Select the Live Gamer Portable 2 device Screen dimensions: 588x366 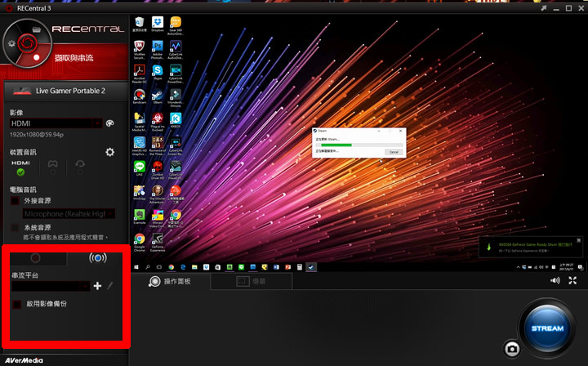point(65,91)
